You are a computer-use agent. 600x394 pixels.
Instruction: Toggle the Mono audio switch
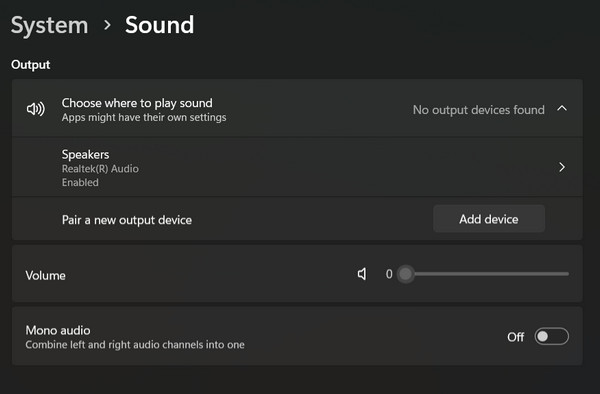(x=551, y=337)
